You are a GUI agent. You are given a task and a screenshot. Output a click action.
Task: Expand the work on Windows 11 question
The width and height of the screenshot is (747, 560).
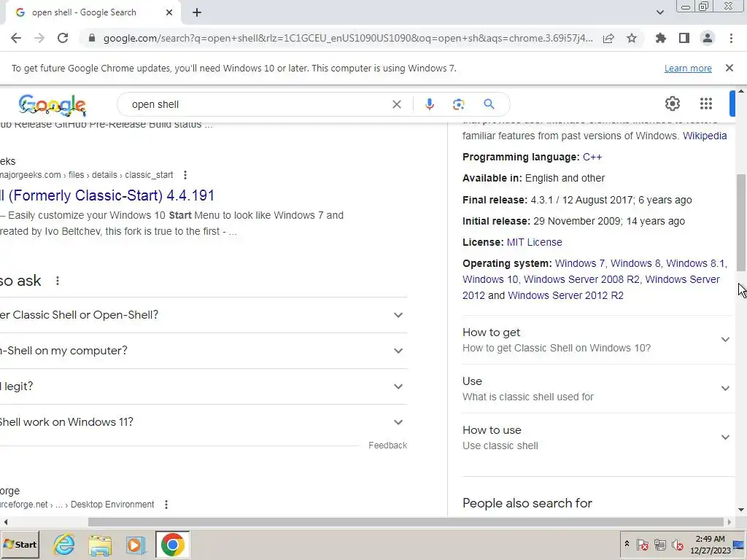click(x=204, y=422)
